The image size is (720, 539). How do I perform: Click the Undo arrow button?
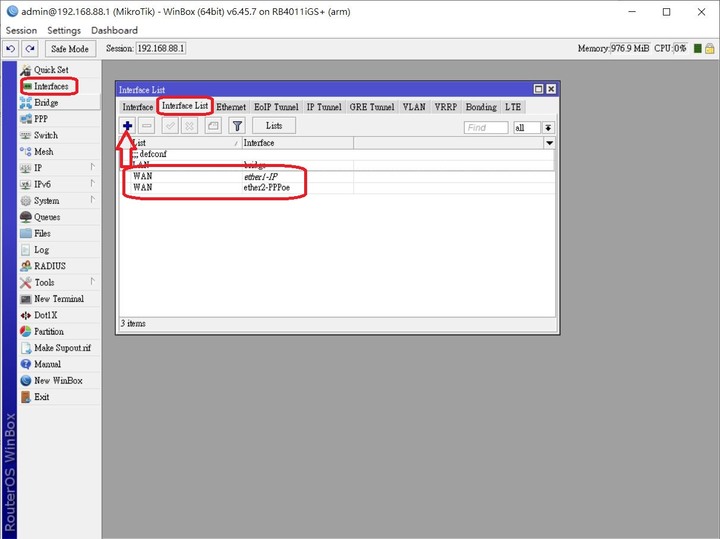11,48
